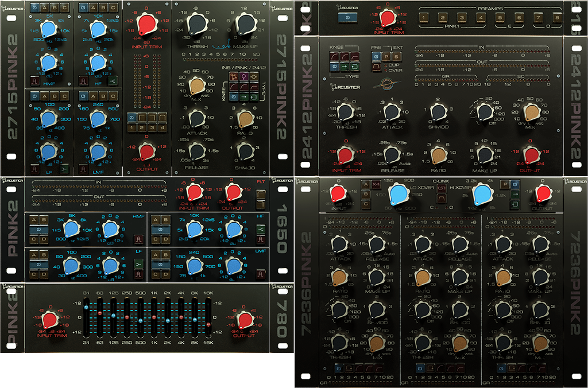The width and height of the screenshot is (588, 388).
Task: Click the routing icon under INS / PINK / 2412
Action: click(233, 76)
